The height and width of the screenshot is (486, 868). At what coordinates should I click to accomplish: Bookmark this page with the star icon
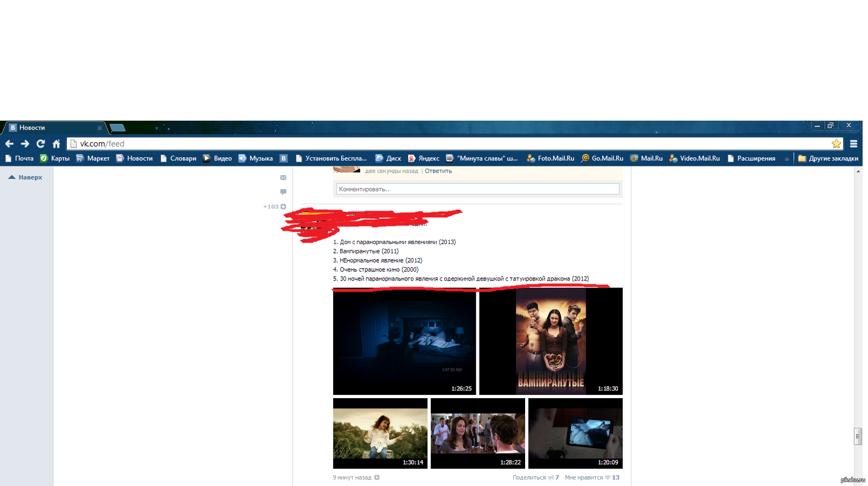pos(836,144)
